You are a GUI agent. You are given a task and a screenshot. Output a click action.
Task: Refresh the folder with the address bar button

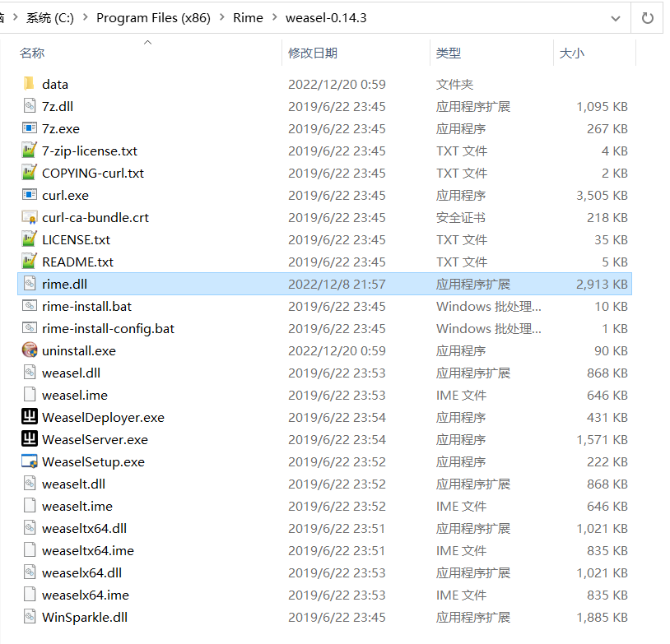tap(647, 18)
